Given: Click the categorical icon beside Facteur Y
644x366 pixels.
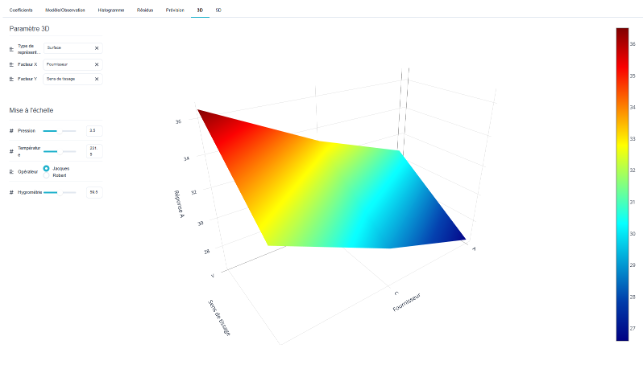Looking at the screenshot, I should [x=12, y=79].
